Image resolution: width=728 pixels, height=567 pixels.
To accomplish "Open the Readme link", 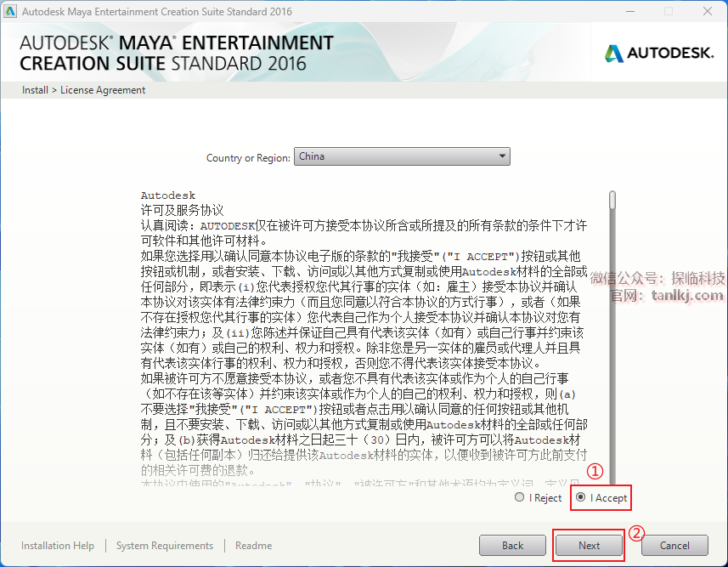I will click(x=253, y=545).
